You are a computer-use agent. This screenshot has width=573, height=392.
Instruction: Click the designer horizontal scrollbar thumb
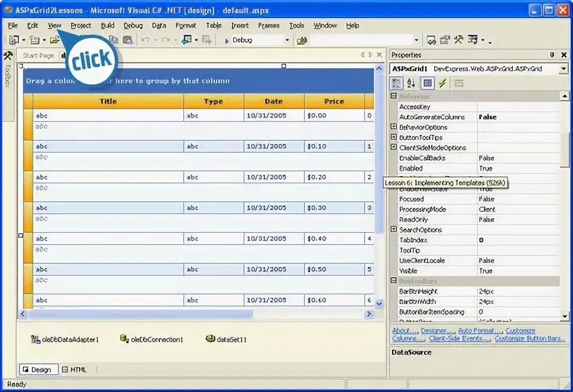click(141, 314)
